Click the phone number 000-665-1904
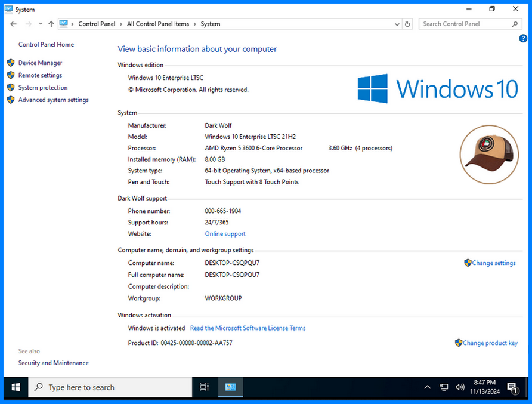 222,211
